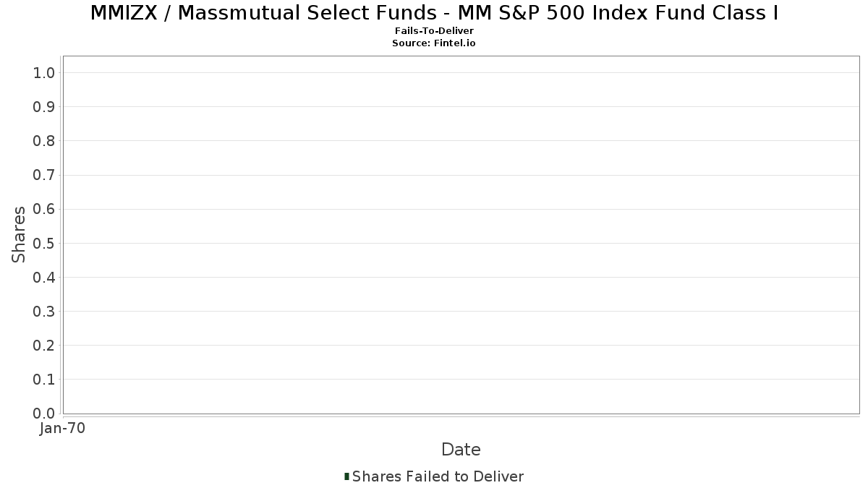The image size is (868, 488).
Task: Toggle the Shares Failed to Deliver legend label
Action: [x=438, y=476]
